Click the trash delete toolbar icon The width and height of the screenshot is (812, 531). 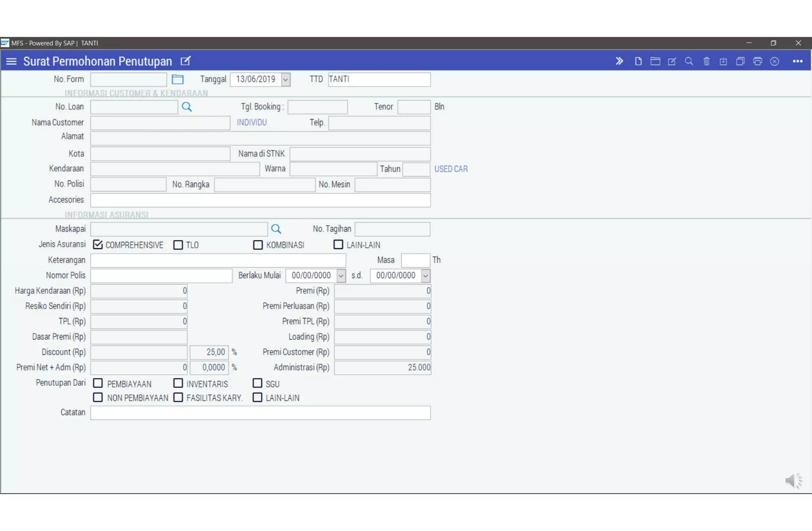[x=706, y=61]
